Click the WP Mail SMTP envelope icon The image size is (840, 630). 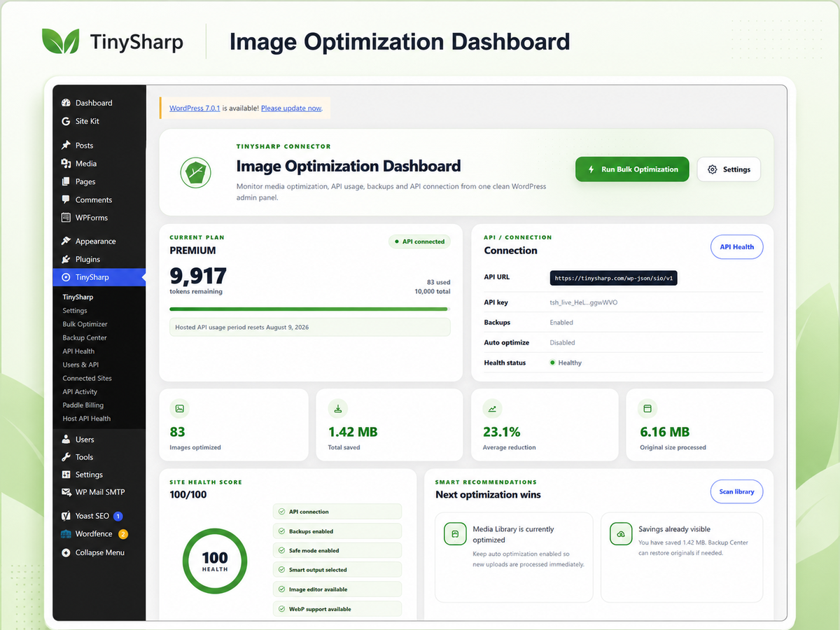coord(66,492)
